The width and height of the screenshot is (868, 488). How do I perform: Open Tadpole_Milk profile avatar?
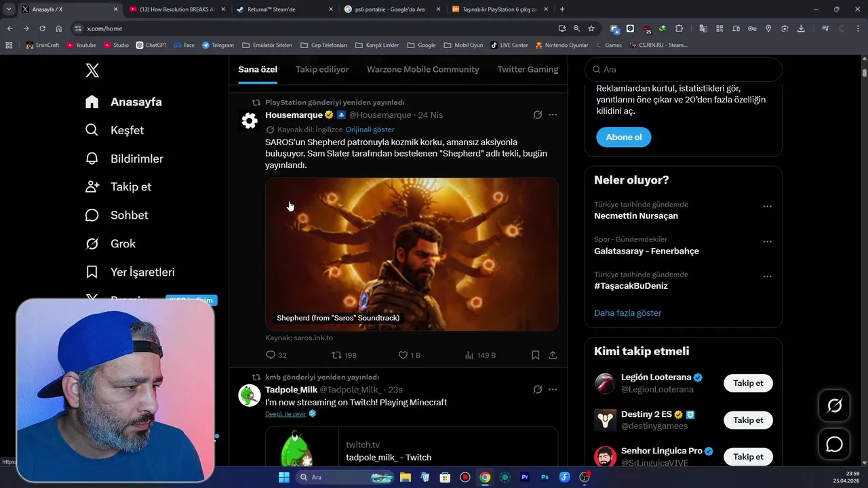[250, 395]
